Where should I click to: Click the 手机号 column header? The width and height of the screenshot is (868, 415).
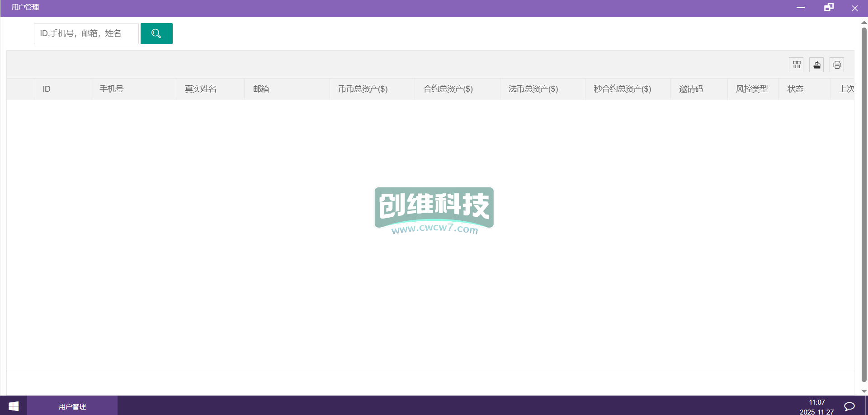coord(112,89)
